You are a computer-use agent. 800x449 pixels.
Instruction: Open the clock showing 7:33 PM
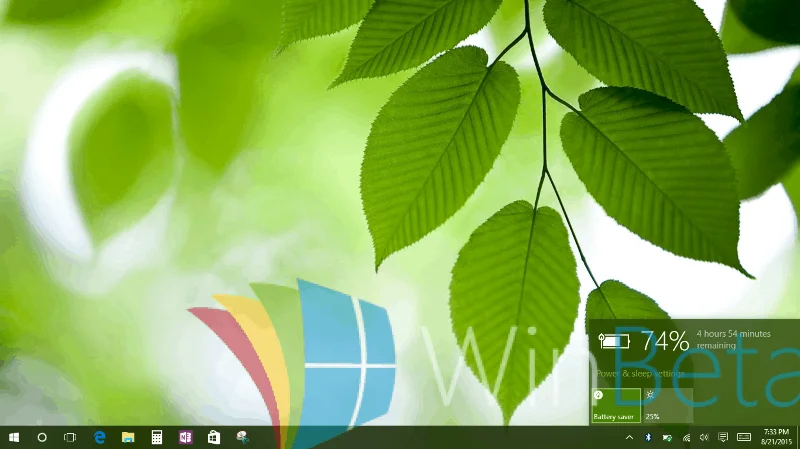tap(776, 437)
